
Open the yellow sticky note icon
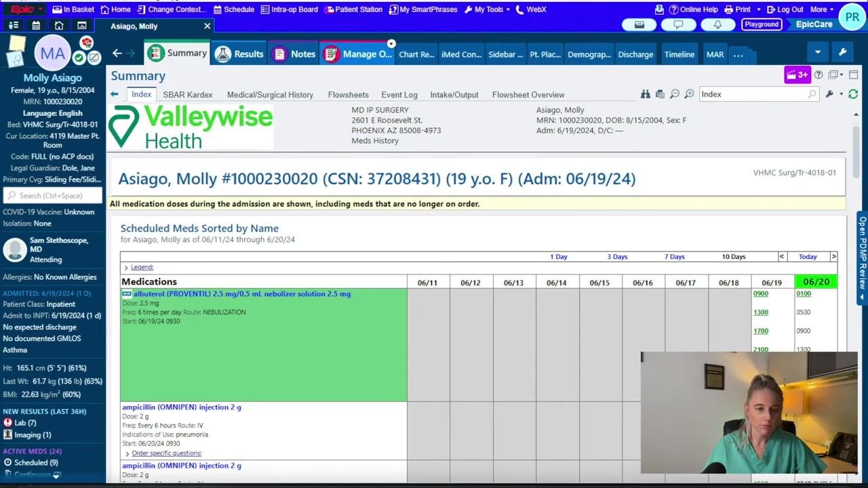(16, 45)
